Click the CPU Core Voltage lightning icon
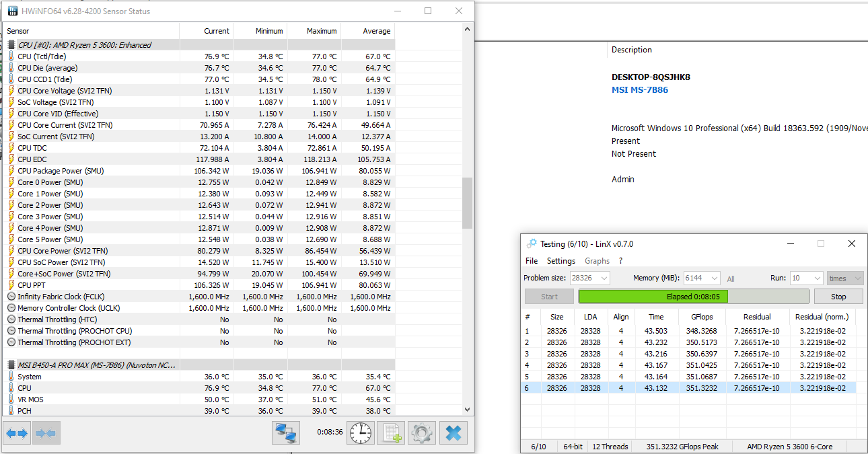Viewport: 868px width, 454px height. 11,91
